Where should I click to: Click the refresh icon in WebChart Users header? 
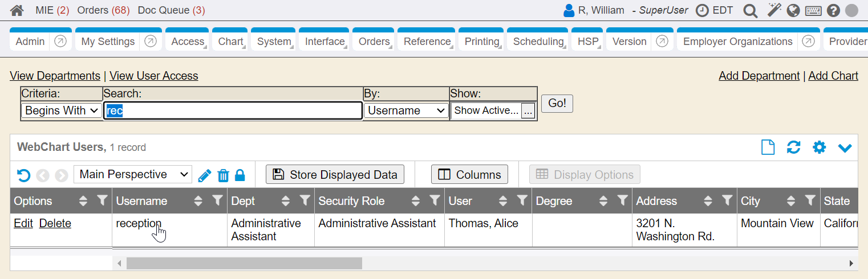click(x=793, y=147)
